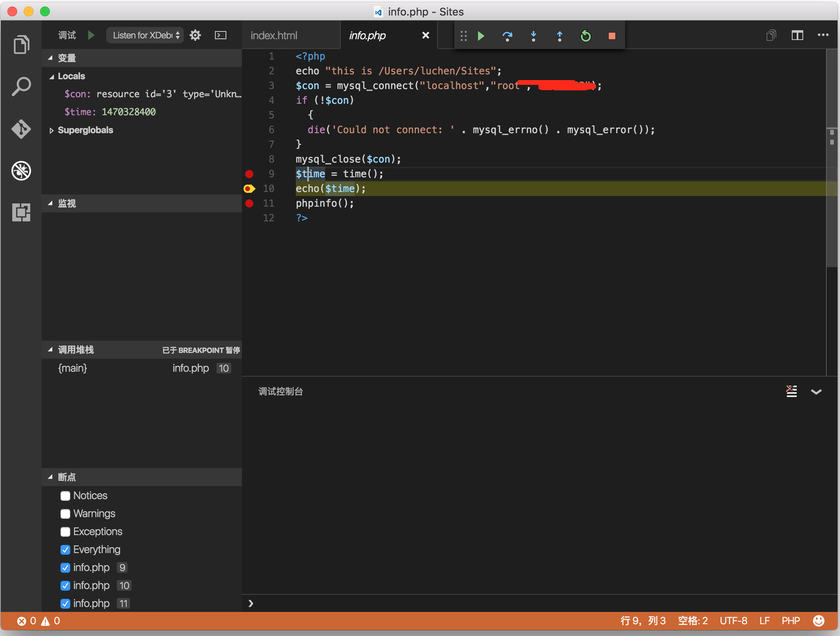Grab the debug toolbar drag handle
The width and height of the screenshot is (840, 636).
[x=463, y=36]
